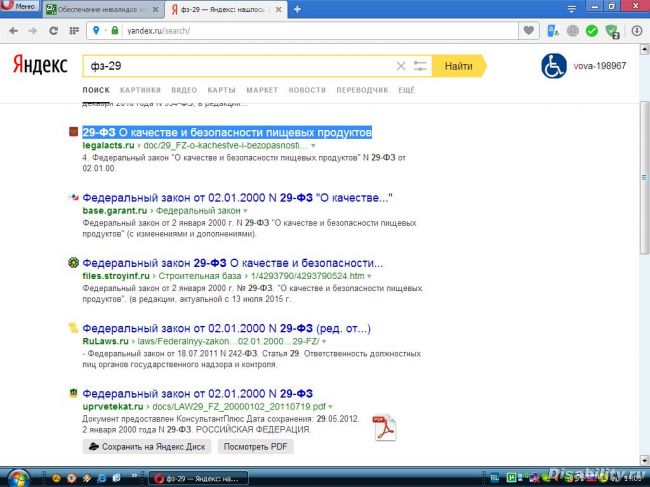Open the green shield extension icon
650x487 pixels.
point(612,31)
